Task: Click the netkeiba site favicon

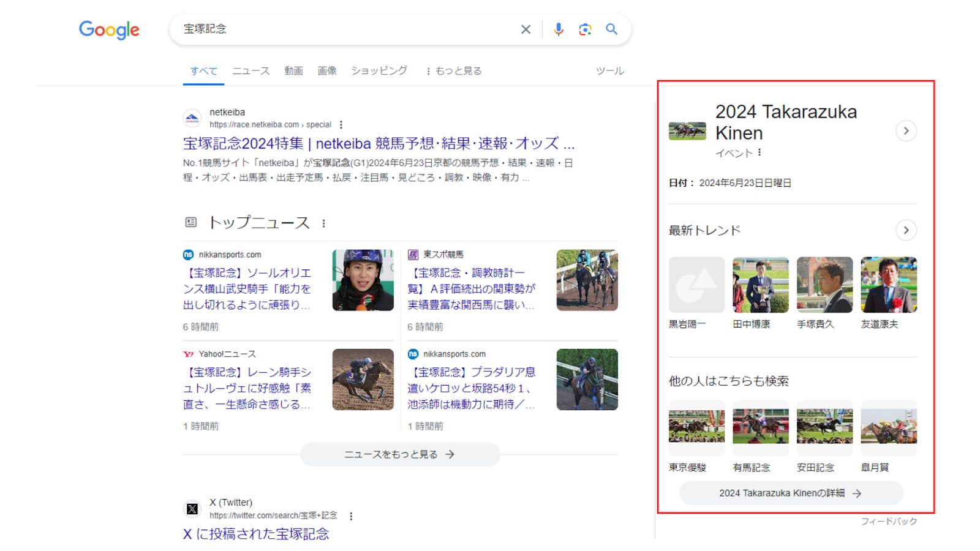Action: (x=192, y=118)
